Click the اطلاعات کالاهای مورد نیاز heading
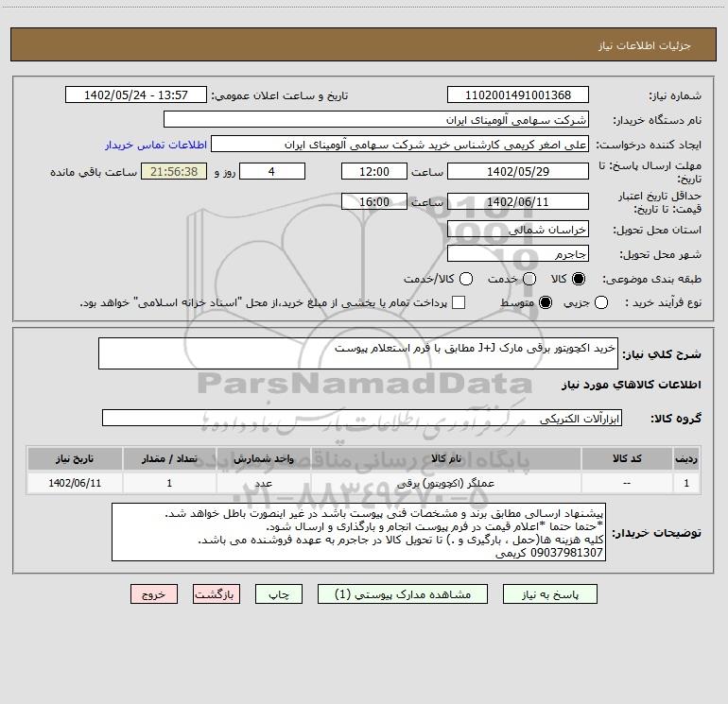 632,385
